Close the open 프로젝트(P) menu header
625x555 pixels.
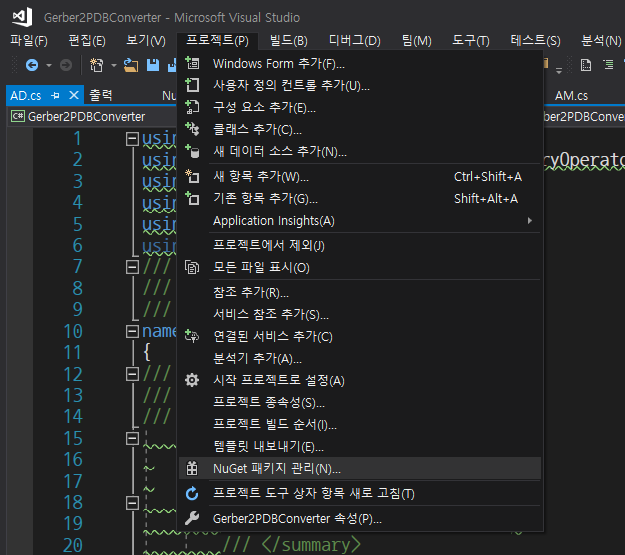(x=218, y=40)
